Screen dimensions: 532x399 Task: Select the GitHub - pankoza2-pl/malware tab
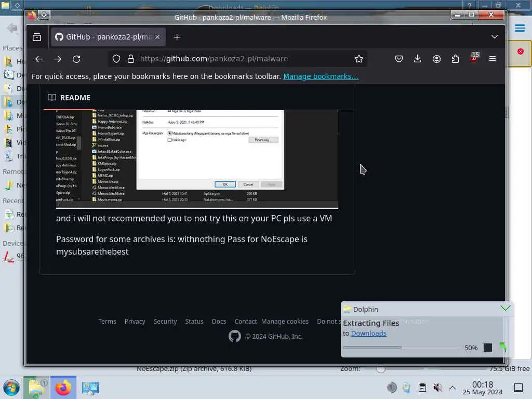[x=108, y=37]
